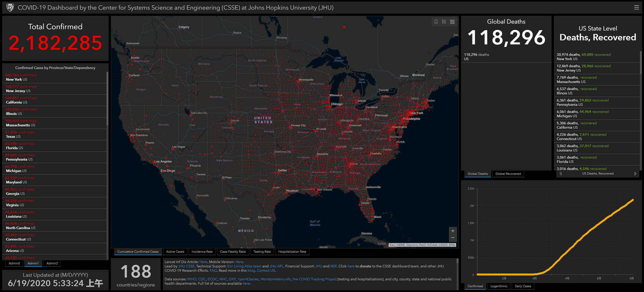Image resolution: width=644 pixels, height=292 pixels.
Task: Switch map to Hospitalization Rate
Action: coord(292,252)
